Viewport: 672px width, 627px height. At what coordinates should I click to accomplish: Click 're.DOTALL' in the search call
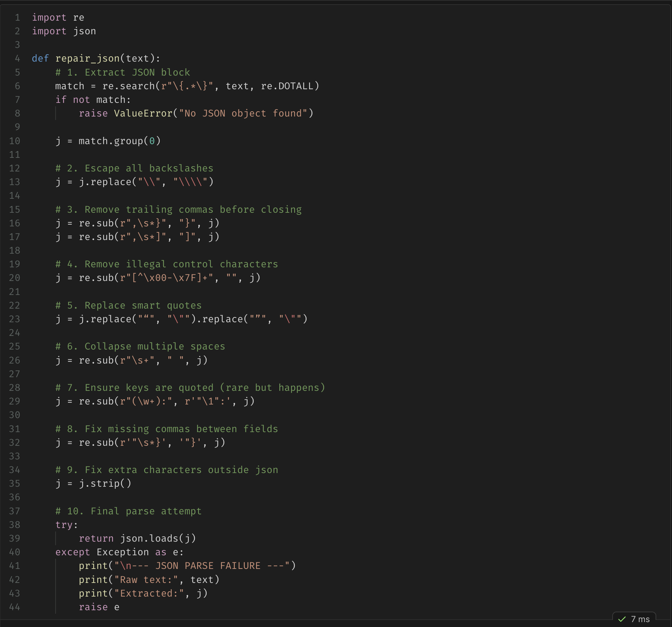287,86
